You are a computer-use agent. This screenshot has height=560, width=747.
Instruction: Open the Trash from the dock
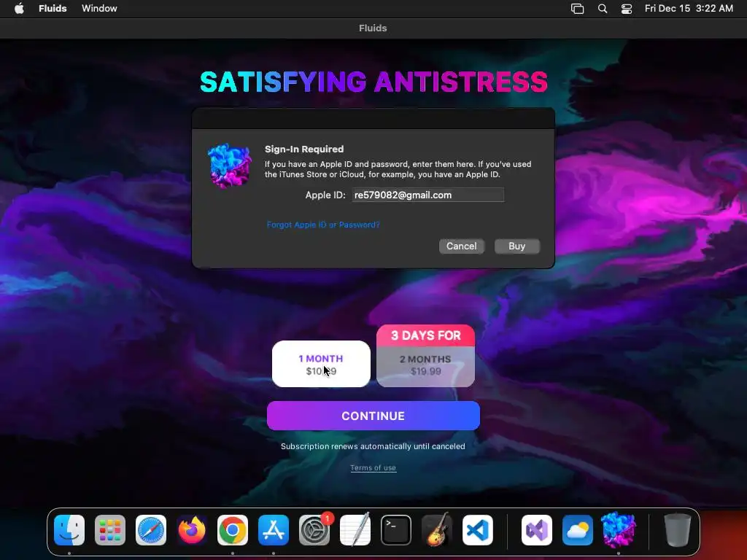pyautogui.click(x=678, y=530)
